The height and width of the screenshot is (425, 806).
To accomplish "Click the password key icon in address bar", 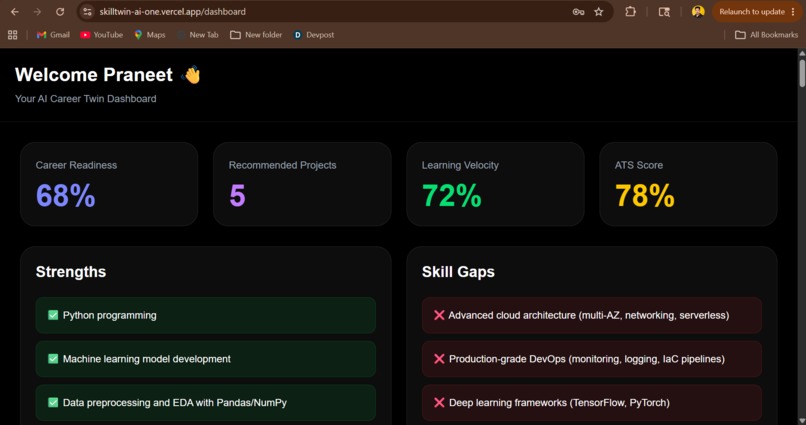I will pyautogui.click(x=578, y=12).
